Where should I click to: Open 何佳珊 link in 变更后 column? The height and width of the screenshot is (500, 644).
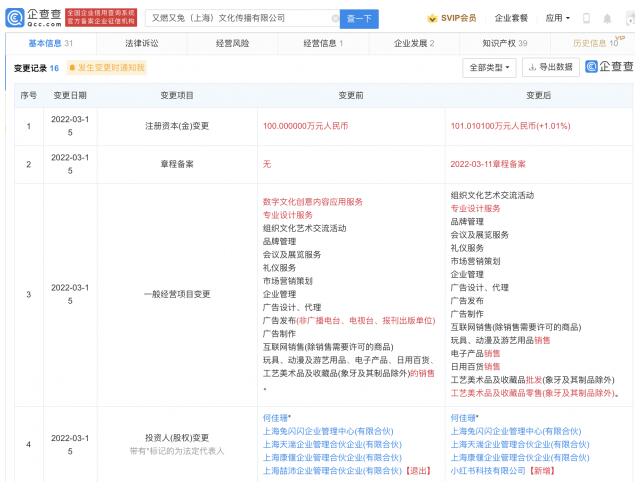pyautogui.click(x=463, y=418)
